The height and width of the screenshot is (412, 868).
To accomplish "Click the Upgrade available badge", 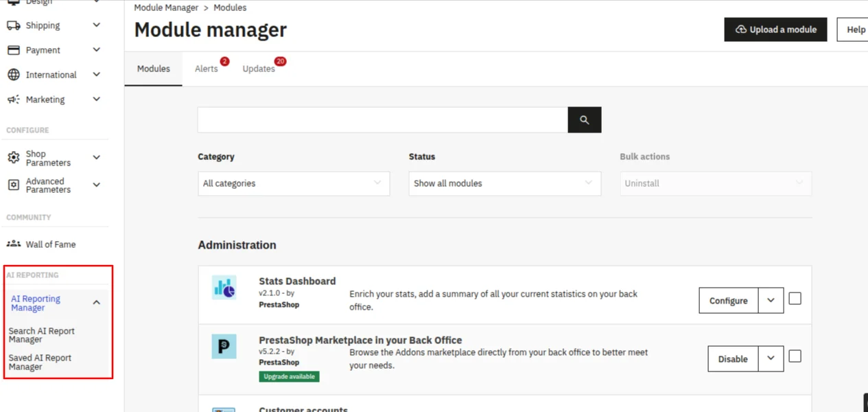I will pos(289,376).
